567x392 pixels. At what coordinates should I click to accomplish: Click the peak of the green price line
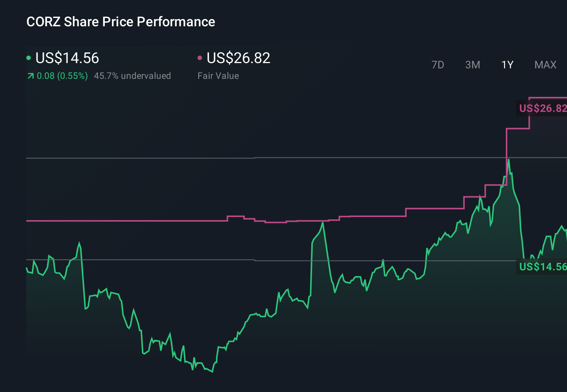coord(508,160)
